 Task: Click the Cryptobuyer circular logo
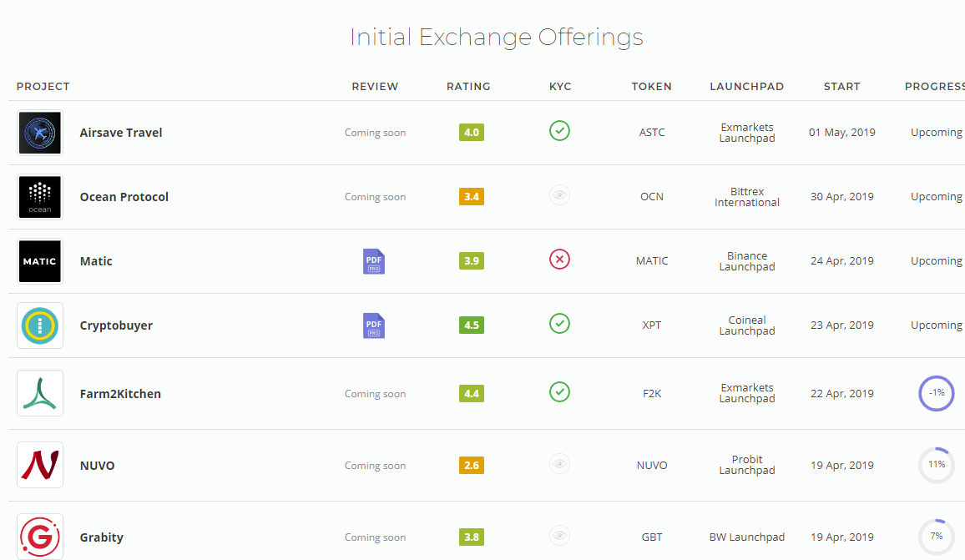click(x=40, y=325)
